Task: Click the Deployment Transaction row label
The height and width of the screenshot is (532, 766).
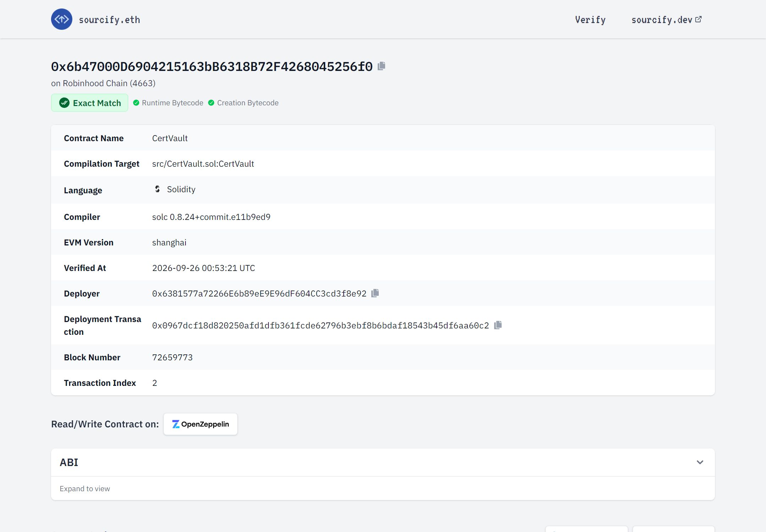Action: point(102,326)
